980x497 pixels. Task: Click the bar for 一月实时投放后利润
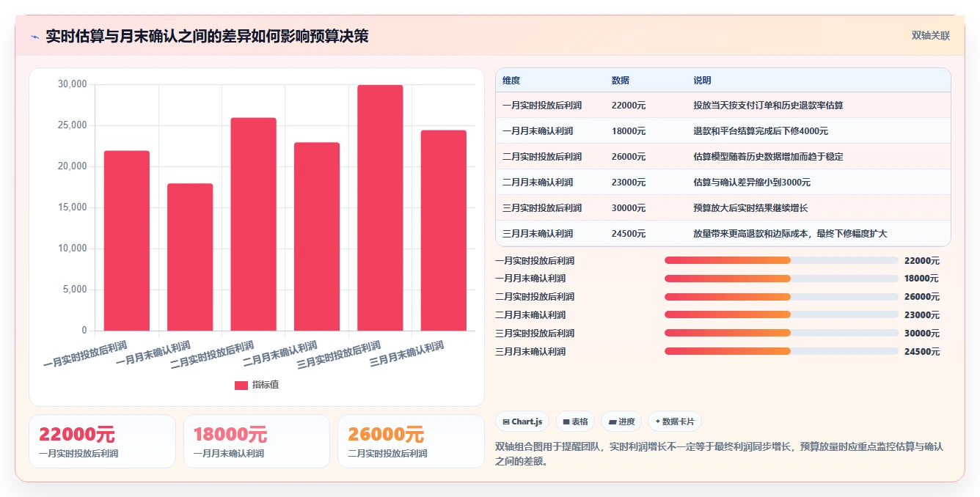127,240
